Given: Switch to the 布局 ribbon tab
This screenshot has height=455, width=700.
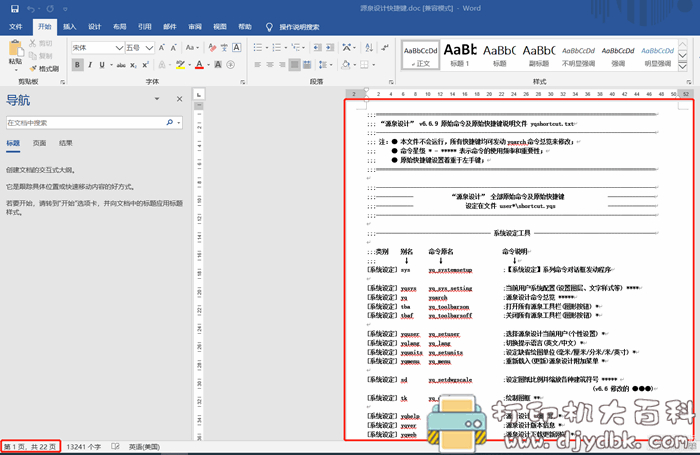Looking at the screenshot, I should [x=119, y=27].
